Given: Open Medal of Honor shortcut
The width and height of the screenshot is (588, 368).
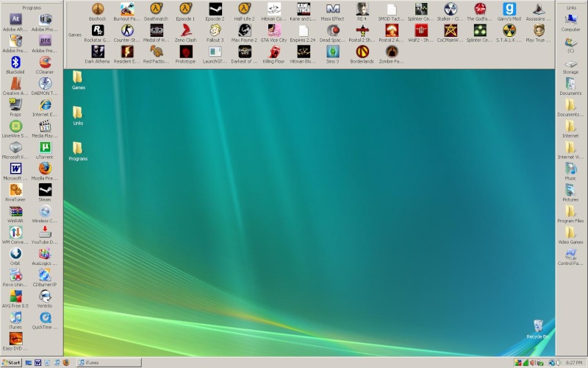Looking at the screenshot, I should click(156, 32).
